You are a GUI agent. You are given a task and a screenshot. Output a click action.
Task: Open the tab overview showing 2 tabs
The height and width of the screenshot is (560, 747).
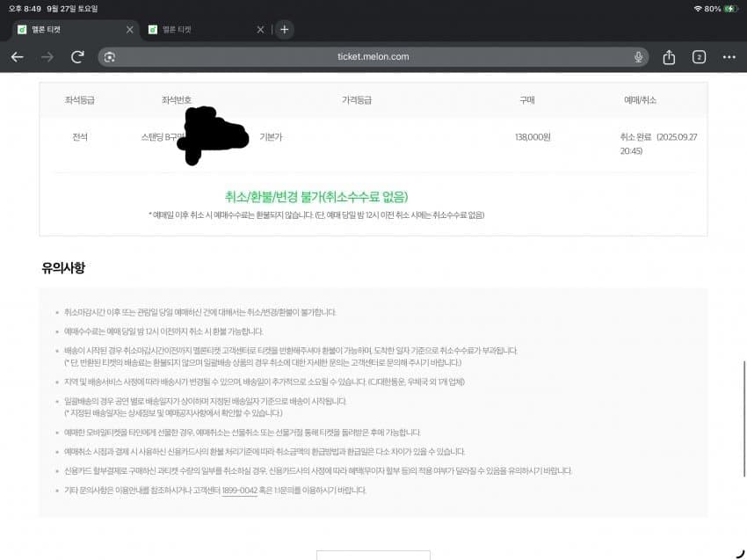[x=699, y=56]
